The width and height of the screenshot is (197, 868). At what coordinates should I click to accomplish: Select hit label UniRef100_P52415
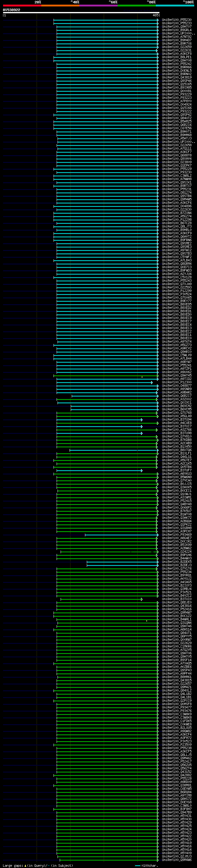[x=176, y=501]
